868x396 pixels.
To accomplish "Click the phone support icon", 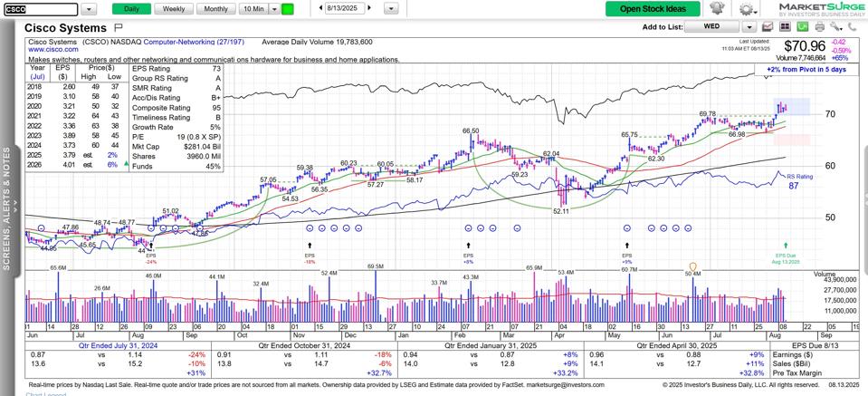I will click(852, 26).
